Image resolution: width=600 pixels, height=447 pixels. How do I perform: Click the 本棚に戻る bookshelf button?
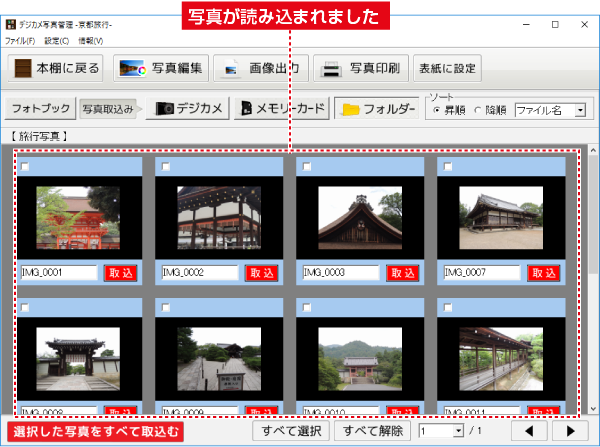click(x=56, y=69)
